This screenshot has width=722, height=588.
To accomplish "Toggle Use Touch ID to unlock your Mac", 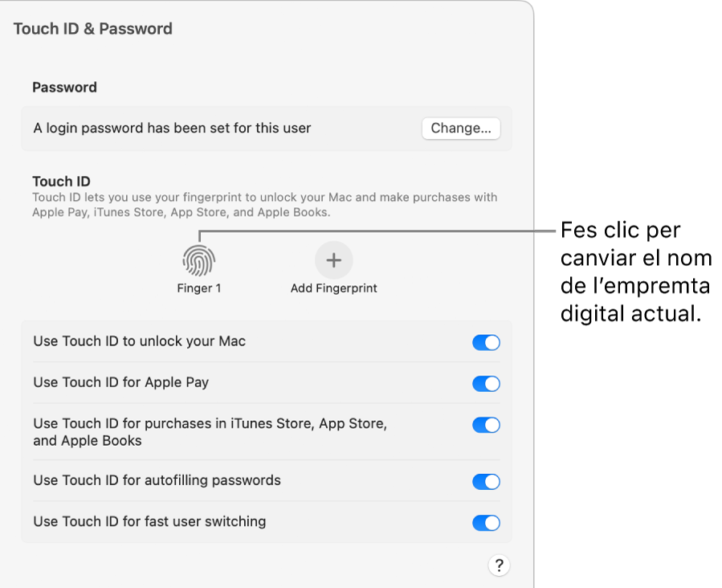I will click(x=486, y=342).
